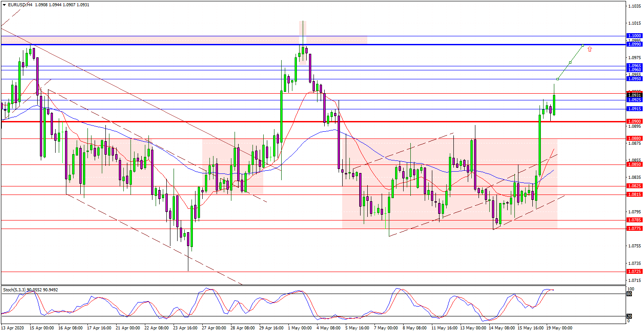Click the blue 1.0960 price level label

coord(634,70)
